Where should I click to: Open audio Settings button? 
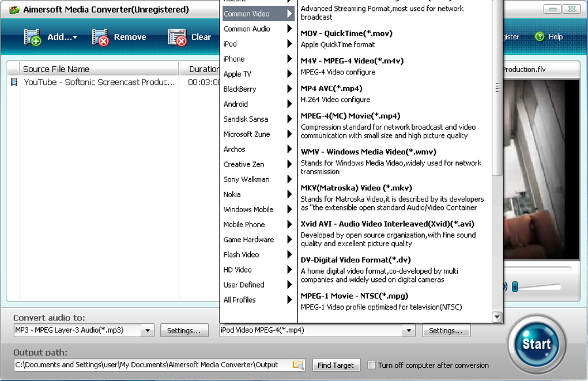point(184,330)
